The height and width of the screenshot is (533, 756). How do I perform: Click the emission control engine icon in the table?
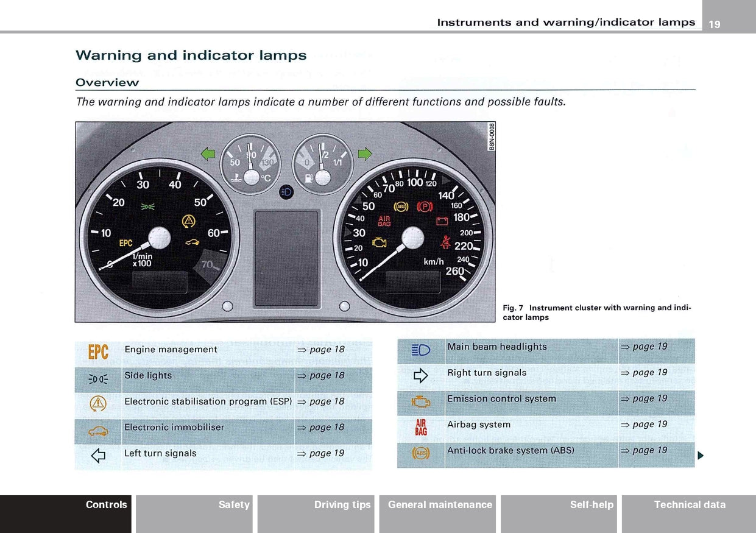point(421,401)
